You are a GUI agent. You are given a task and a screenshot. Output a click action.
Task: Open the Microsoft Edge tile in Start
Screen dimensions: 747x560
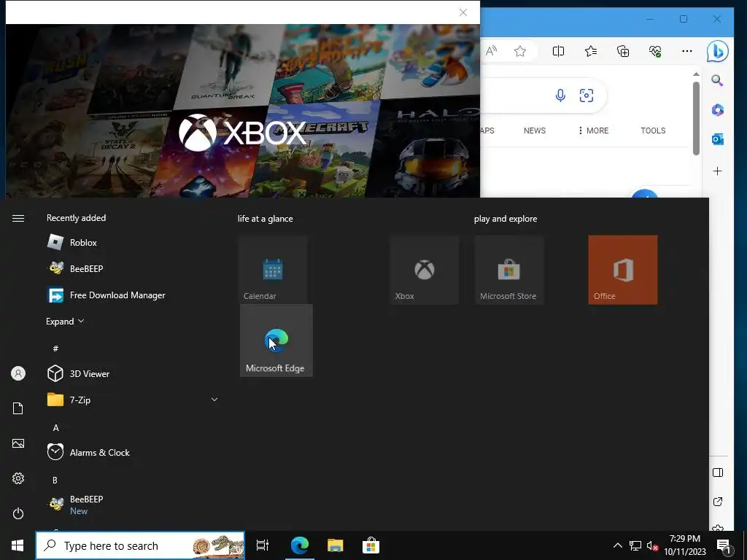[x=276, y=341]
